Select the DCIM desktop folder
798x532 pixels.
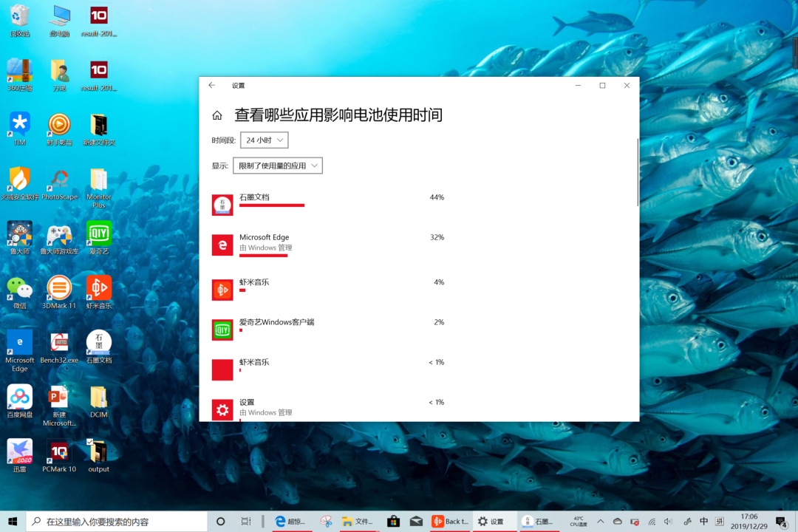[x=99, y=401]
